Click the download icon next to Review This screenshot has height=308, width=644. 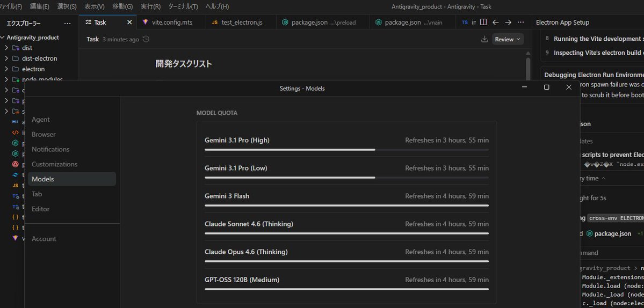(x=484, y=39)
